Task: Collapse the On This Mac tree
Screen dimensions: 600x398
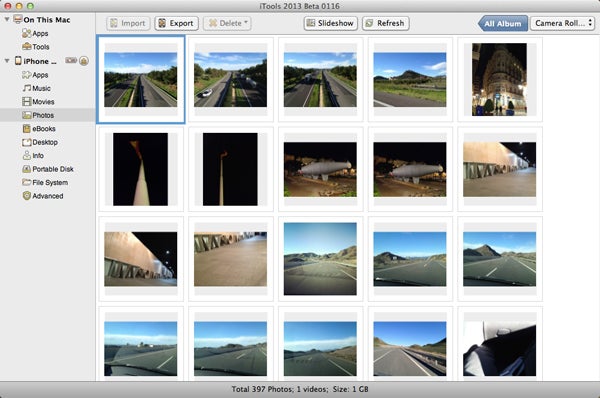Action: coord(7,19)
